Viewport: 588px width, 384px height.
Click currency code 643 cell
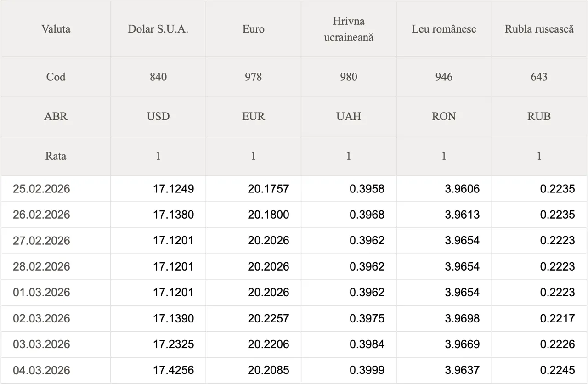539,77
